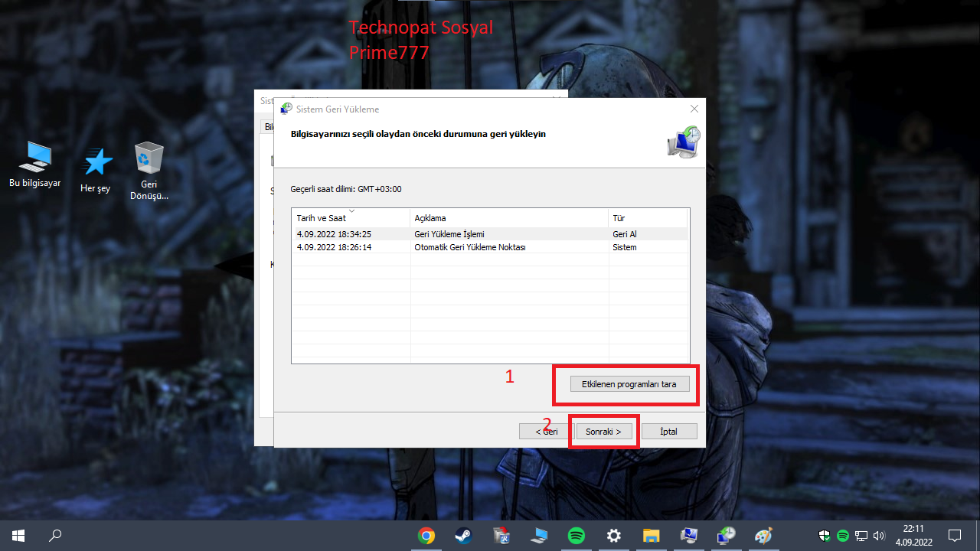
Task: Click the Sonraki button
Action: pyautogui.click(x=603, y=432)
